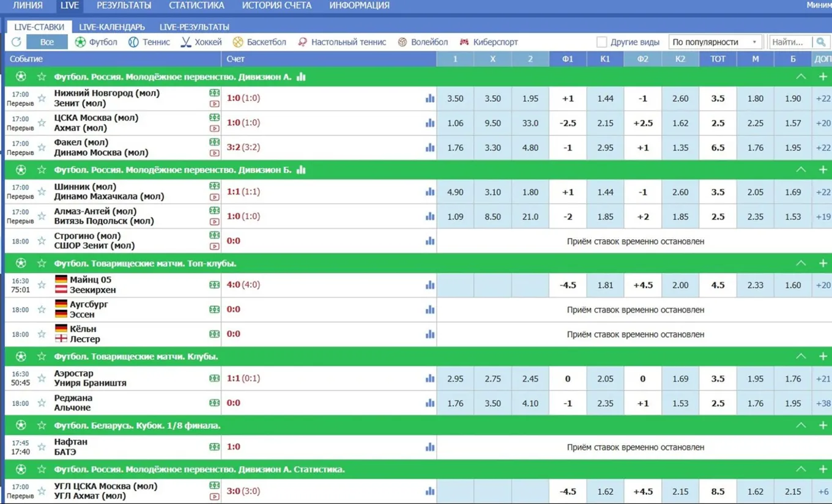Image resolution: width=832 pixels, height=504 pixels.
Task: Open video stream icon for Факел (мол) match
Action: click(x=214, y=153)
